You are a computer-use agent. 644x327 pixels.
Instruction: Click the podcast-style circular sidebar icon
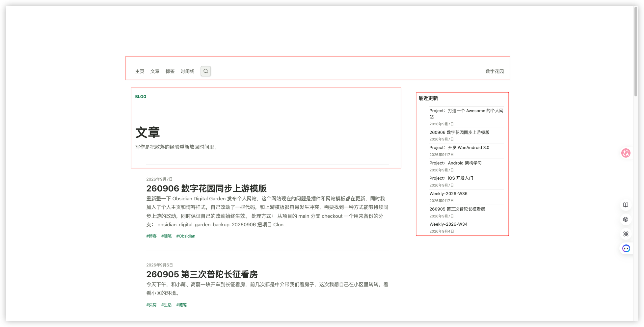626,219
